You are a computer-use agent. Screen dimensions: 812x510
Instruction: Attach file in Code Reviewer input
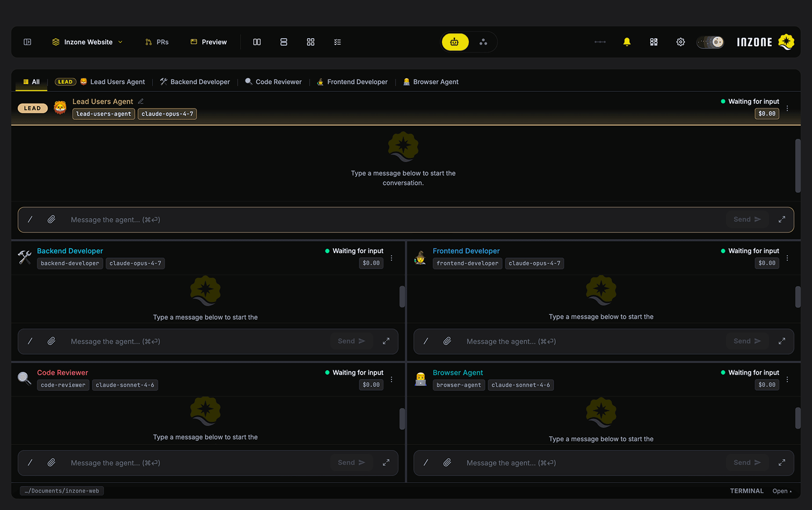tap(52, 463)
